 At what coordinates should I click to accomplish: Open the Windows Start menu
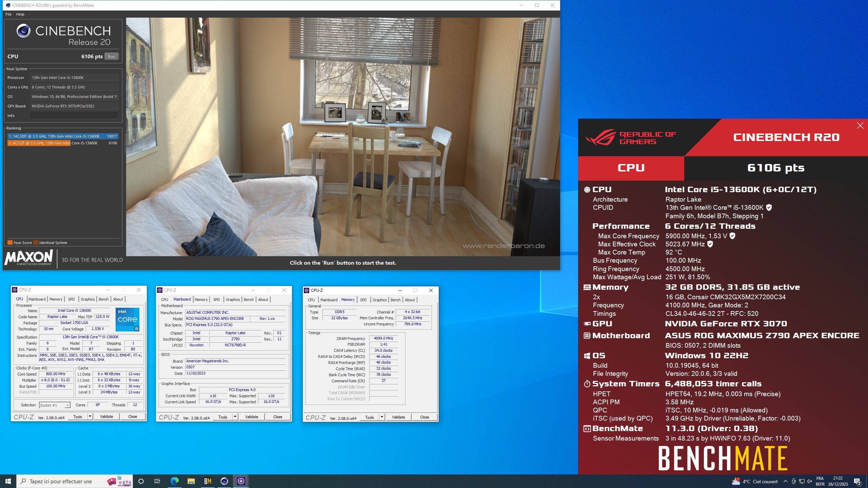pyautogui.click(x=8, y=481)
